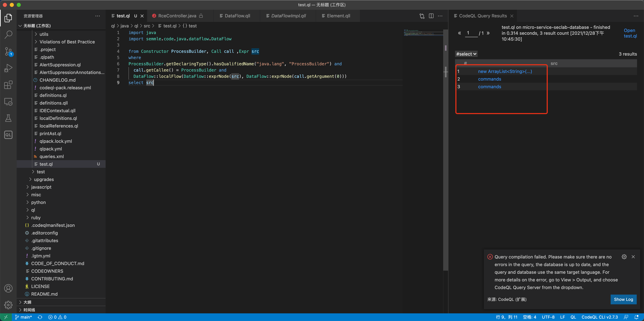Click the main* branch in status bar
Screen dimensions: 644x321
click(x=23, y=317)
